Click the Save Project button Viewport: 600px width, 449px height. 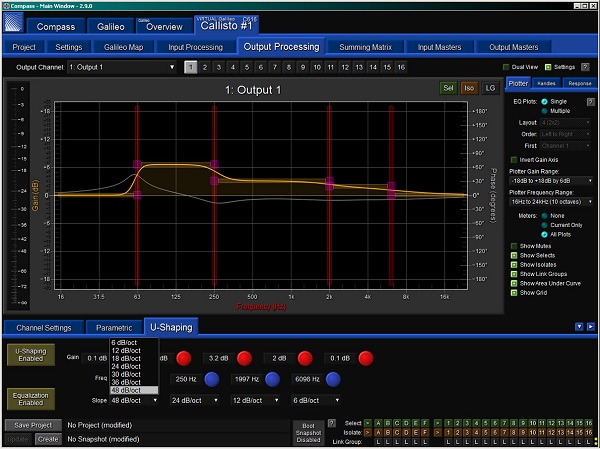click(x=33, y=425)
